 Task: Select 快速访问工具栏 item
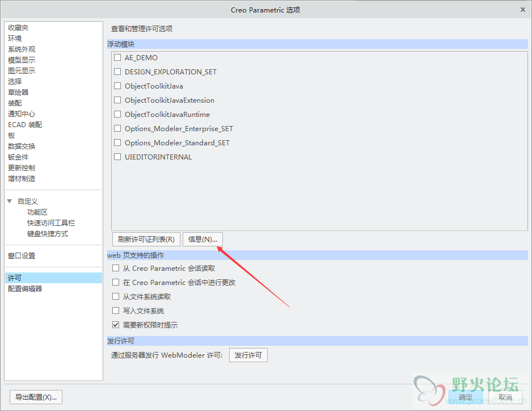[x=51, y=223]
